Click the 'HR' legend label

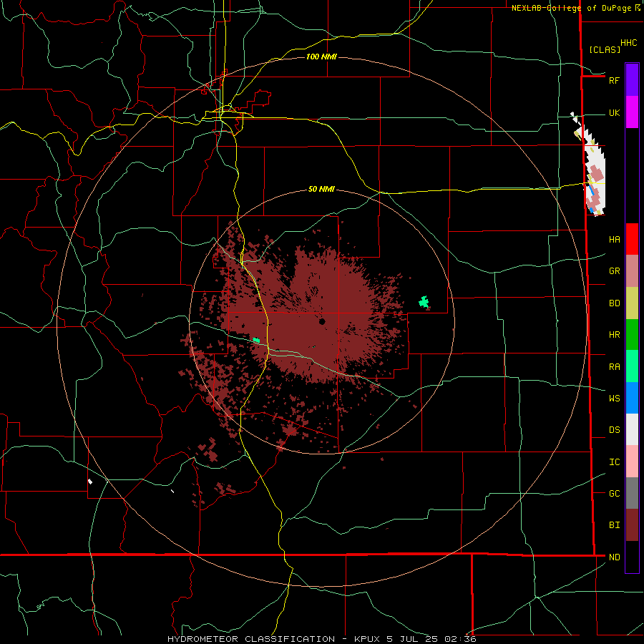[615, 335]
